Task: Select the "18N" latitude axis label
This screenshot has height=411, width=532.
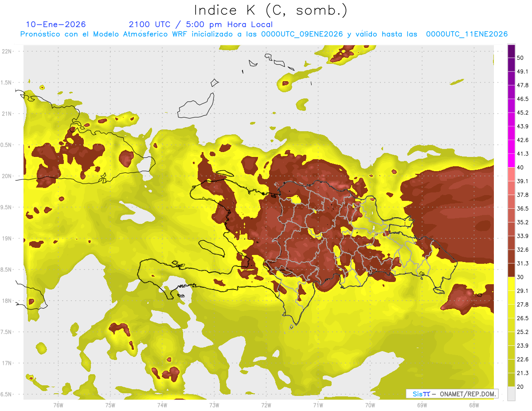Action: click(x=8, y=301)
